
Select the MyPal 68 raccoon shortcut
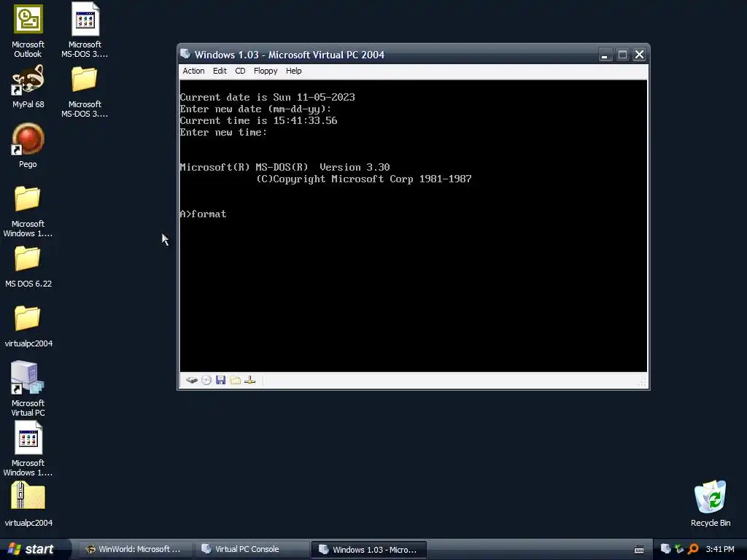pos(28,79)
